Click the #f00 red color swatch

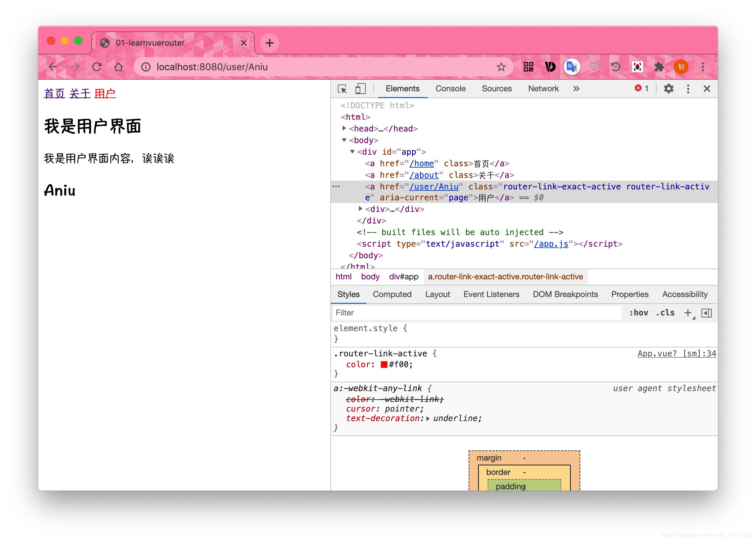point(384,365)
